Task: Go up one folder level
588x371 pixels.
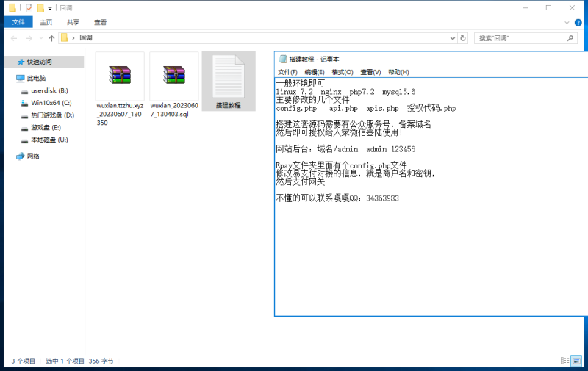Action: click(x=51, y=37)
